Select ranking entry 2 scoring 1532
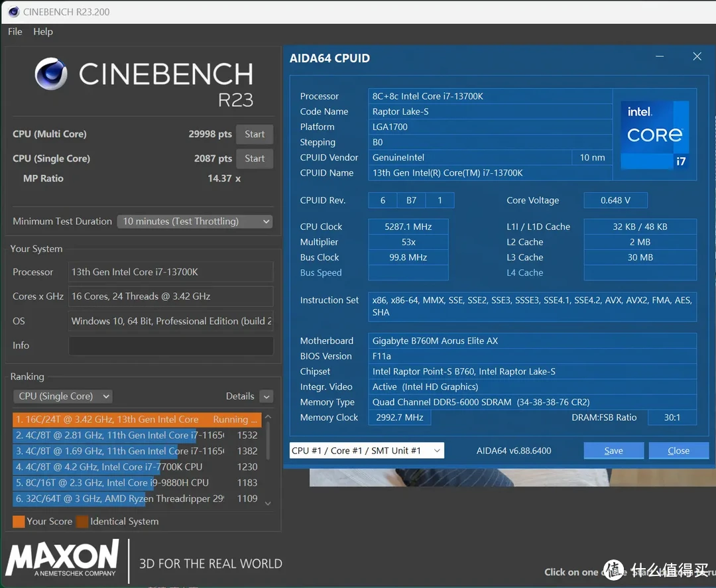Image resolution: width=716 pixels, height=588 pixels. click(x=137, y=435)
